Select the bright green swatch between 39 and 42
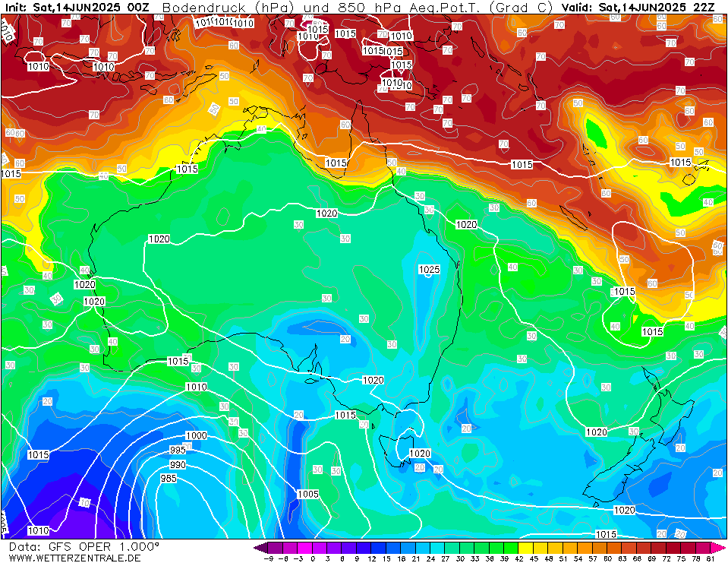728x563 pixels. click(x=511, y=548)
